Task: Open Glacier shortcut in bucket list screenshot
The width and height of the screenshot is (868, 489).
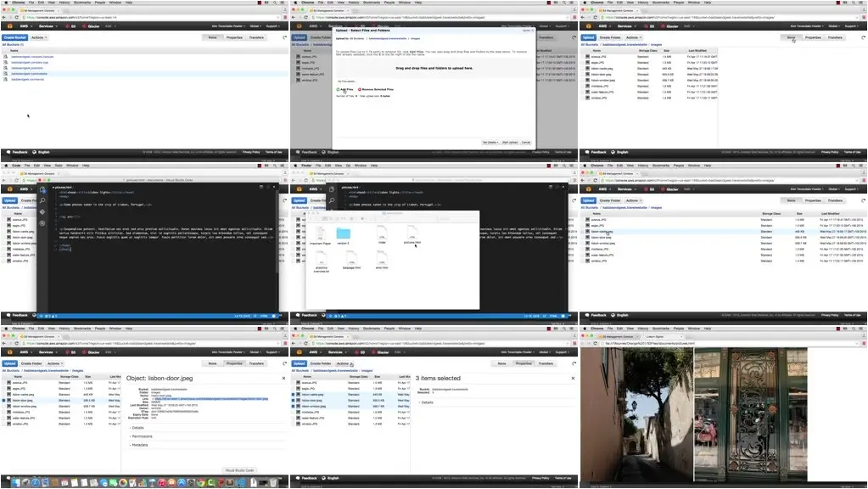Action: (x=92, y=26)
